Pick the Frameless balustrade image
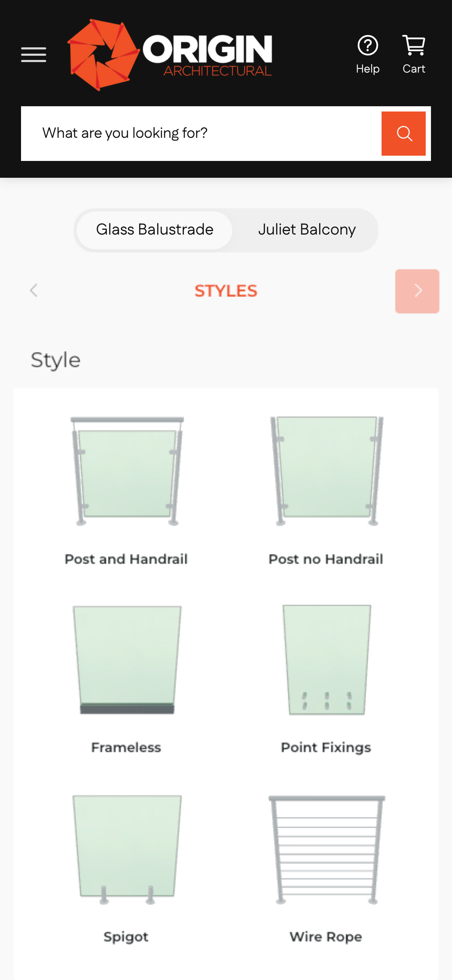This screenshot has height=980, width=452. (126, 659)
